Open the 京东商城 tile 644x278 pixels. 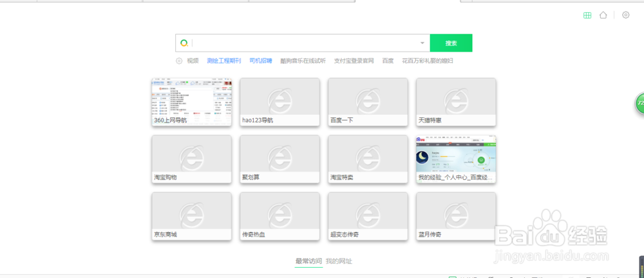[x=191, y=216]
